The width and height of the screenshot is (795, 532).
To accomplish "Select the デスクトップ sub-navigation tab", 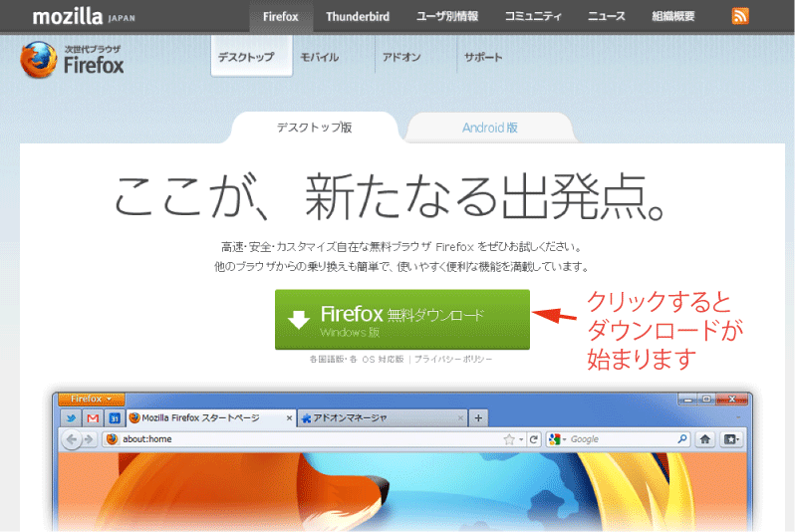I will [251, 57].
